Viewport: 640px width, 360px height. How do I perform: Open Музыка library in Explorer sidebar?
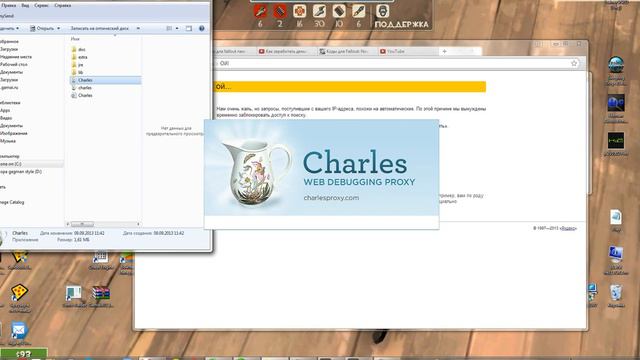pos(8,141)
